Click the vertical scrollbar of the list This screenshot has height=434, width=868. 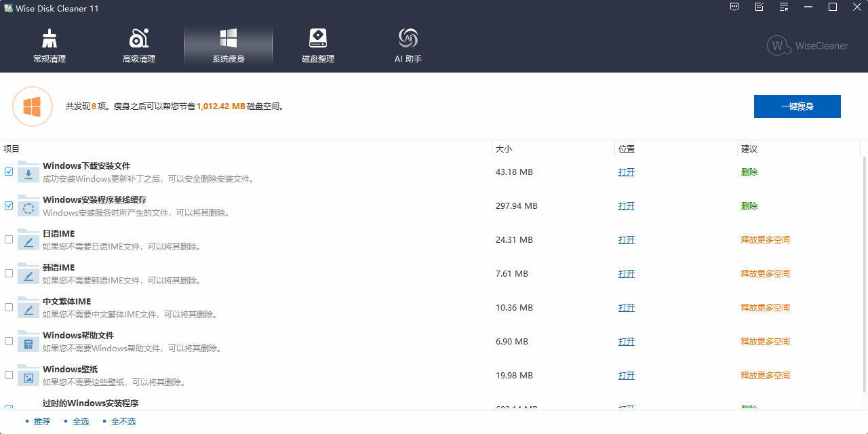tap(864, 271)
